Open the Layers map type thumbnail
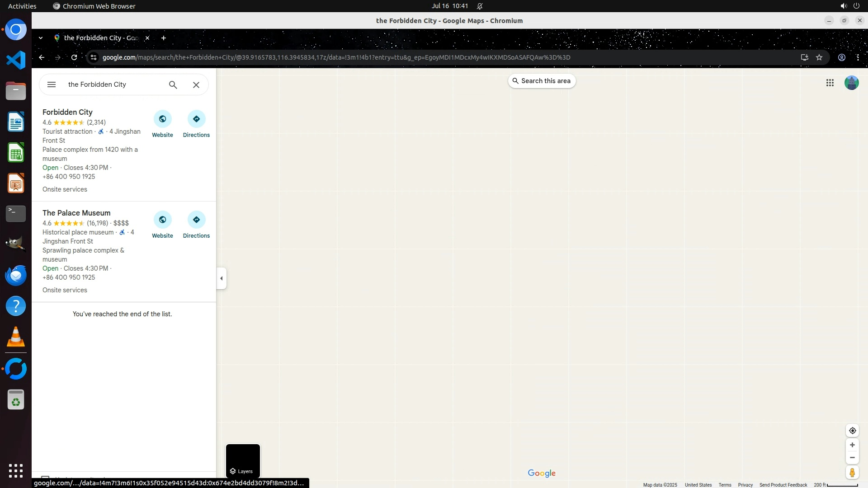868x488 pixels. [x=243, y=461]
